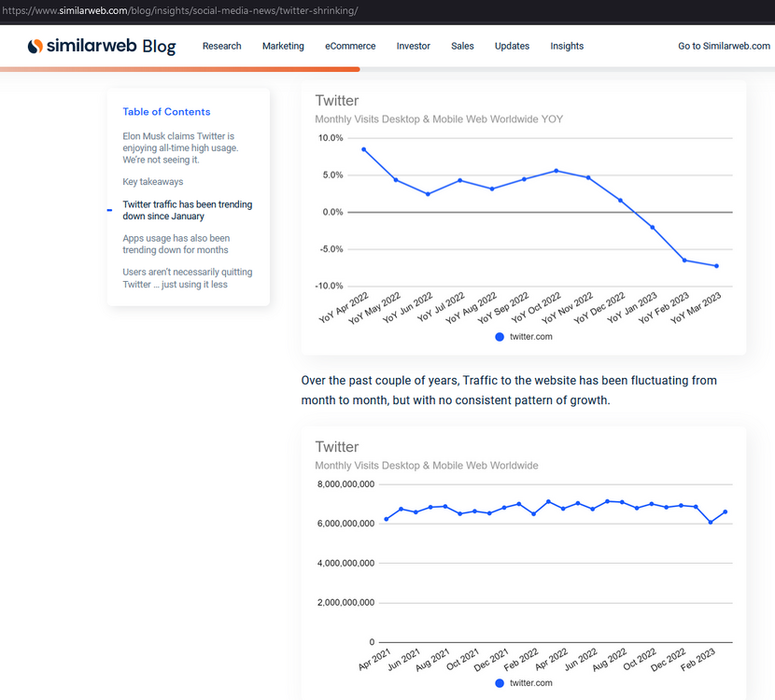Open the Sales nav item

pos(462,46)
